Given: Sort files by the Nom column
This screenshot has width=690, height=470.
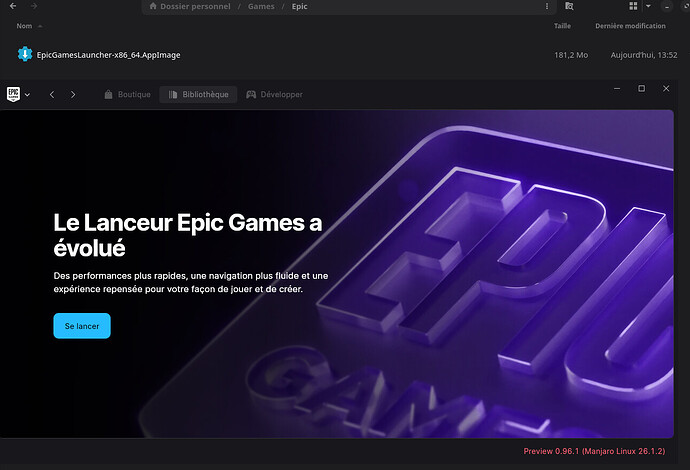Looking at the screenshot, I should [x=24, y=26].
